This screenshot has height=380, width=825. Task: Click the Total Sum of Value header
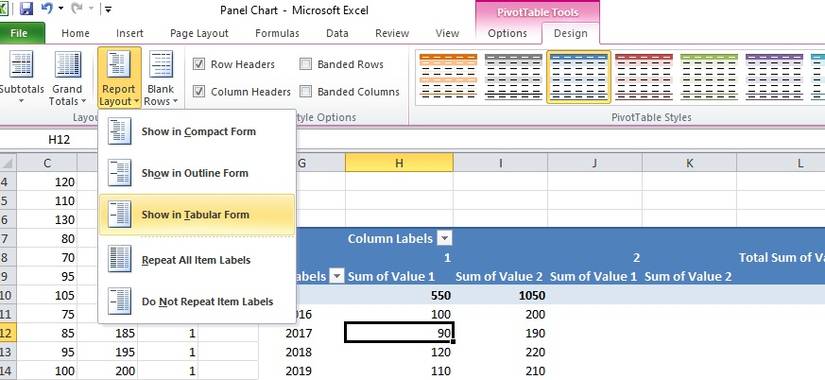[781, 257]
